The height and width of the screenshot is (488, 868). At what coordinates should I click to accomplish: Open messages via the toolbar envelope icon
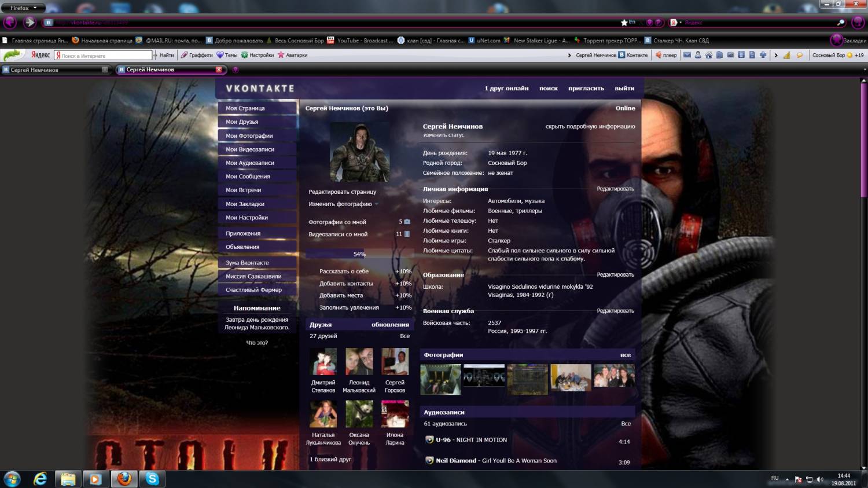pos(687,55)
